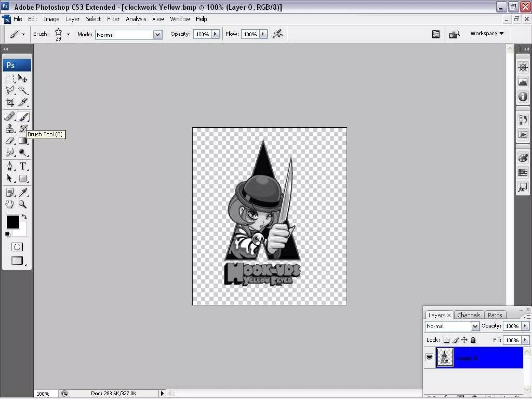Open the Filter menu
This screenshot has height=399, width=532.
click(x=113, y=19)
